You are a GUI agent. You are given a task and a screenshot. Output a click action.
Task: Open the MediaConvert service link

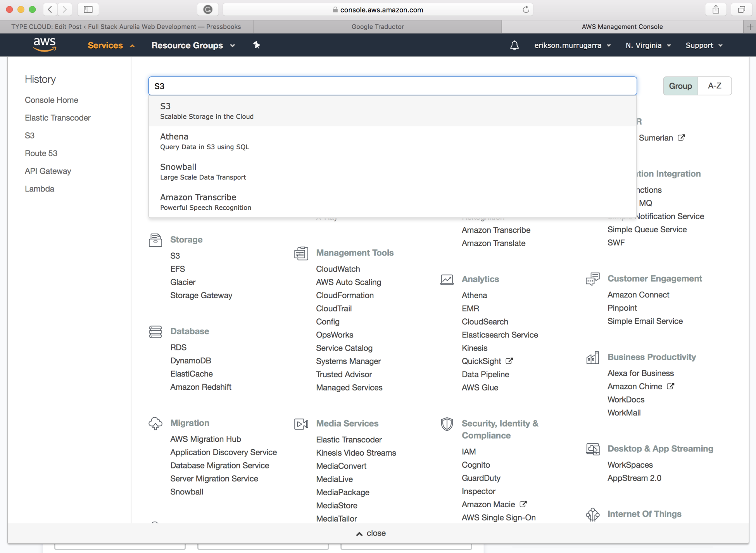click(x=341, y=466)
